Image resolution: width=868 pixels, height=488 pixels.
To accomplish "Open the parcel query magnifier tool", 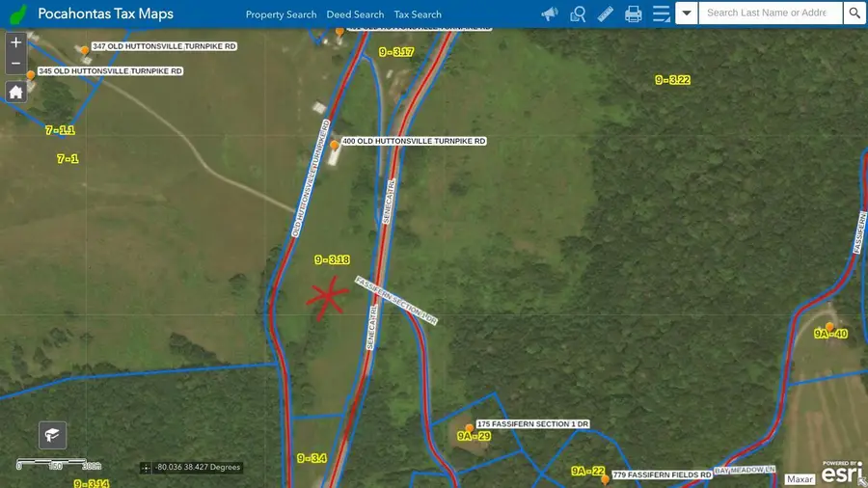I will point(578,14).
